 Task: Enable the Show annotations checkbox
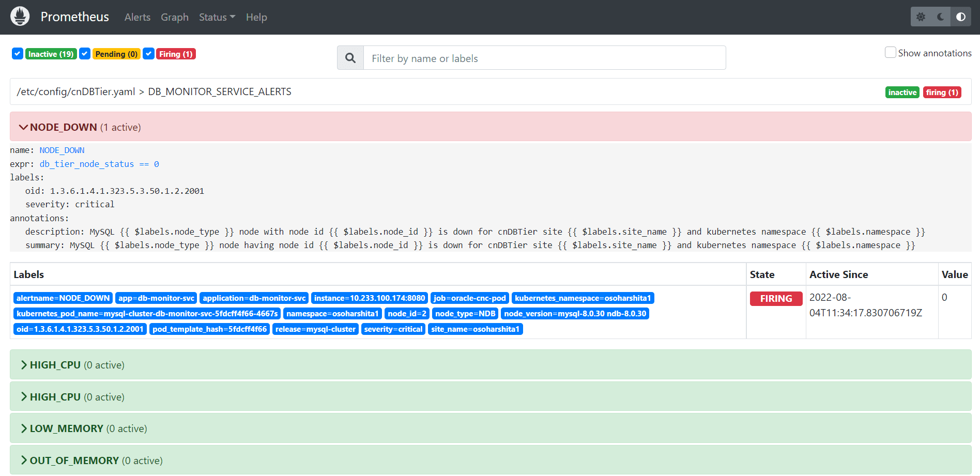pos(890,52)
